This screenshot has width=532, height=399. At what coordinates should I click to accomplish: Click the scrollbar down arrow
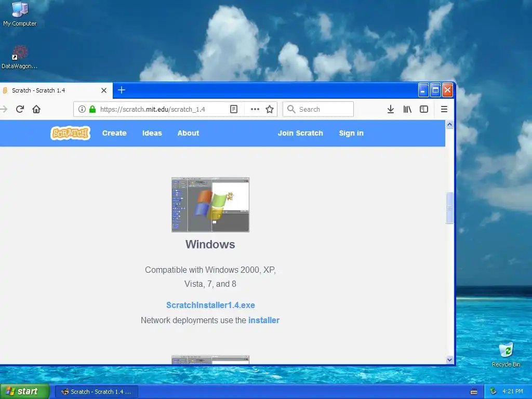449,360
